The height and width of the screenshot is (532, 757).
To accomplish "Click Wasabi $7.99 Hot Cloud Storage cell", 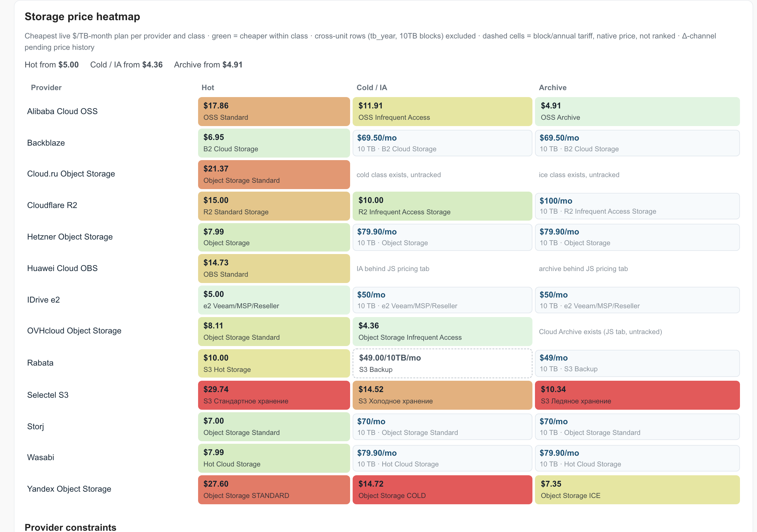I will [x=274, y=458].
